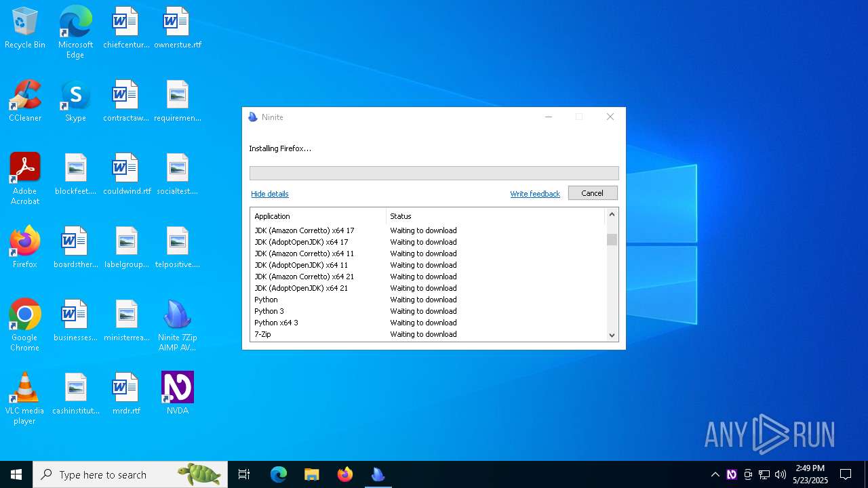Open Firefox from the taskbar
The image size is (868, 488).
tap(345, 474)
